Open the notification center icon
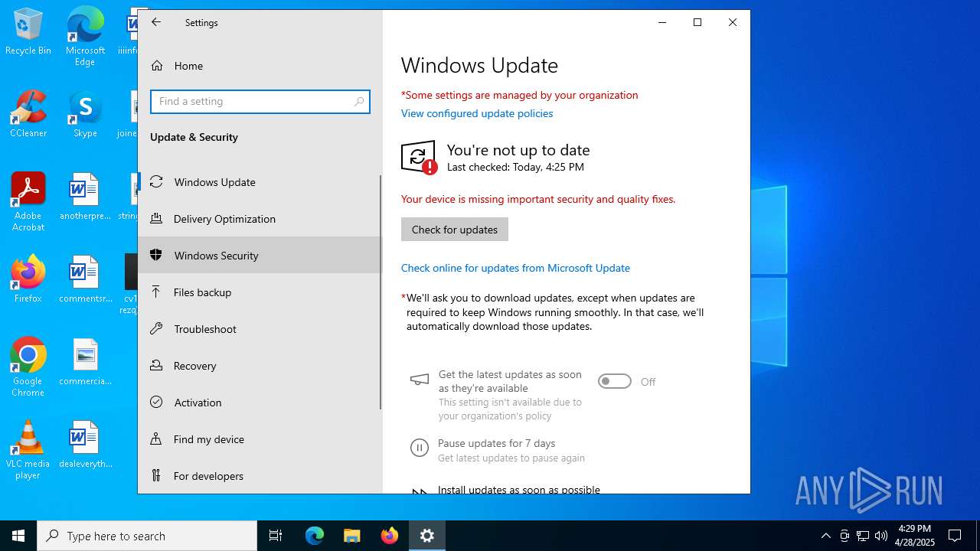 (955, 536)
